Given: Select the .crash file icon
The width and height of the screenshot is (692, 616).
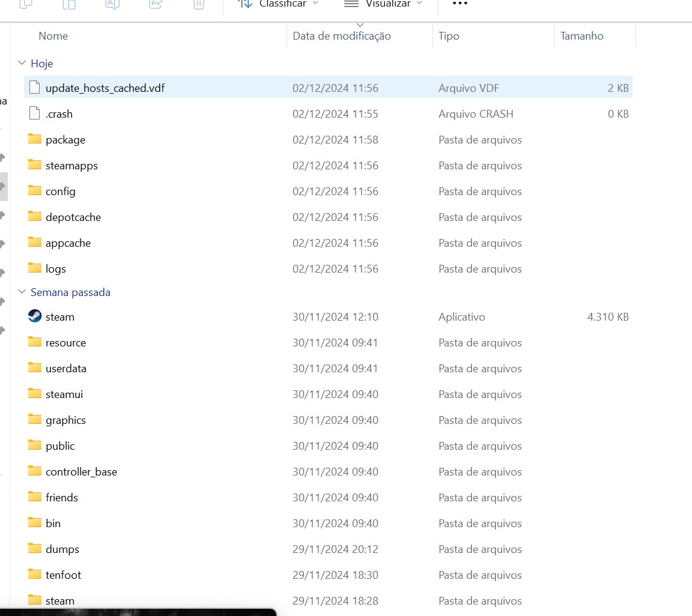Looking at the screenshot, I should coord(35,114).
